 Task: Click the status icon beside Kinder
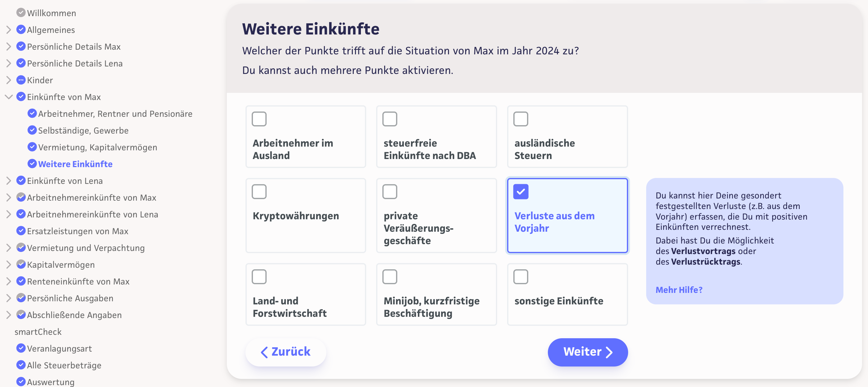[x=21, y=80]
